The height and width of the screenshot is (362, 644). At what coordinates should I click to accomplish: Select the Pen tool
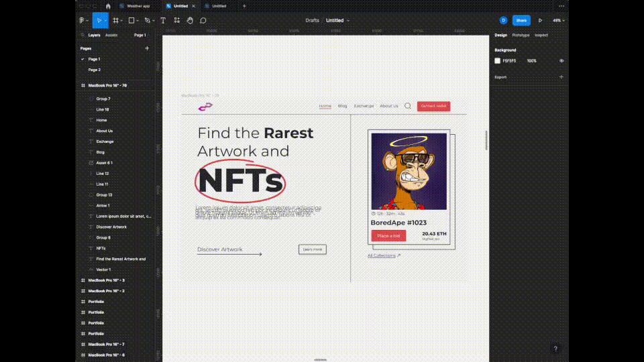(x=147, y=20)
